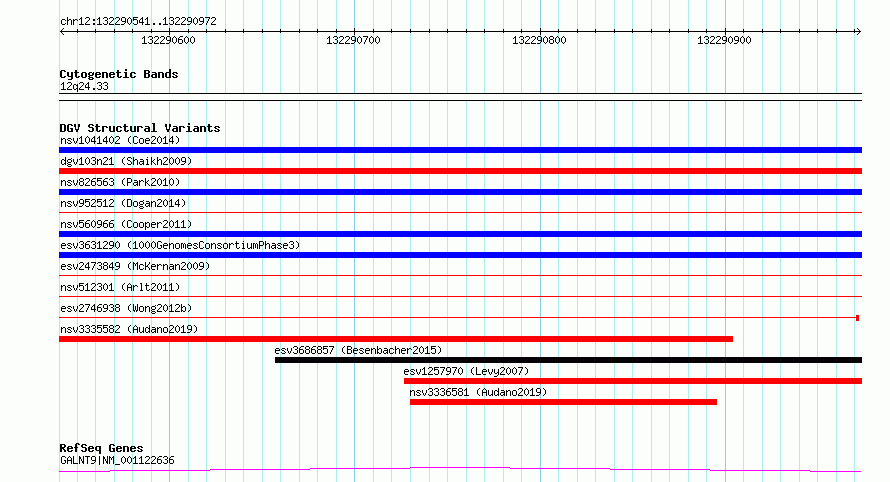The image size is (890, 482).
Task: Select the nsv952512 (Dogan2014) thin red line
Action: [x=460, y=212]
